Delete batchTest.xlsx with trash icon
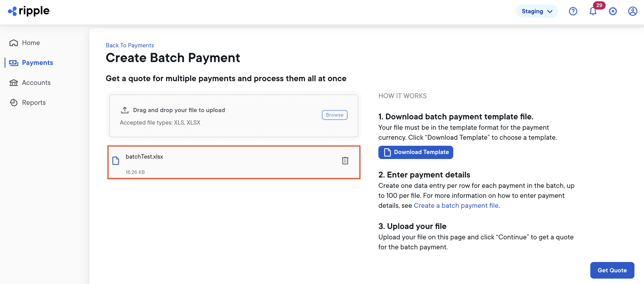The height and width of the screenshot is (284, 644). pos(345,161)
